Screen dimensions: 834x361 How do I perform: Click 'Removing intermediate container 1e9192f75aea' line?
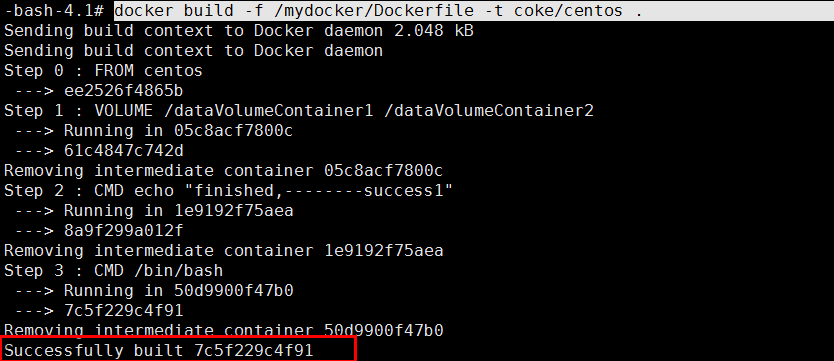(x=224, y=251)
